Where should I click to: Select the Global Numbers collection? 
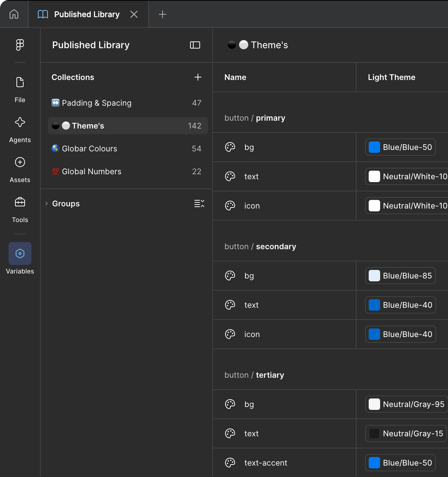click(x=128, y=171)
